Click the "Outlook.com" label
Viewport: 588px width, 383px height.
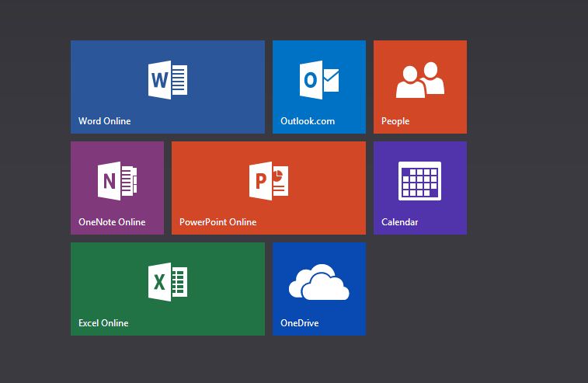pyautogui.click(x=308, y=121)
